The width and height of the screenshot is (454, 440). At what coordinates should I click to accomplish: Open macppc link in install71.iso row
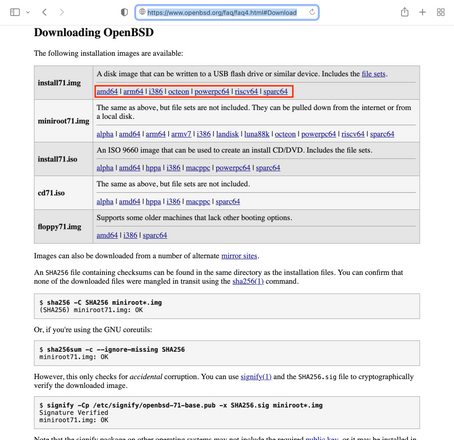[x=198, y=168]
